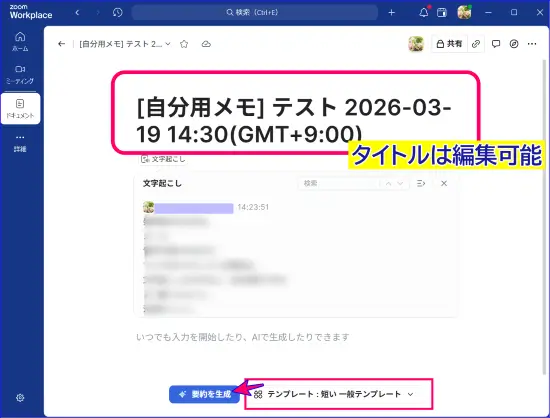550x418 pixels.
Task: Open the document more options ellipsis
Action: [x=532, y=44]
